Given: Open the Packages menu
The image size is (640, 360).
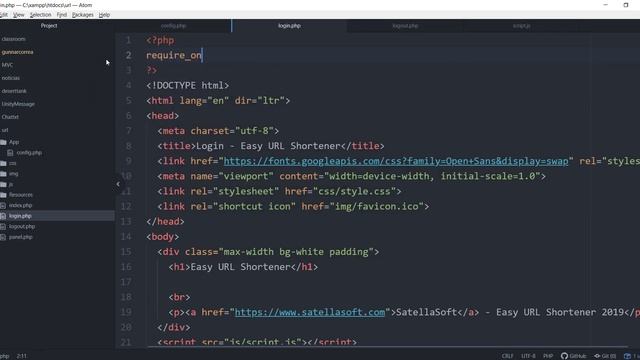Looking at the screenshot, I should coord(82,15).
